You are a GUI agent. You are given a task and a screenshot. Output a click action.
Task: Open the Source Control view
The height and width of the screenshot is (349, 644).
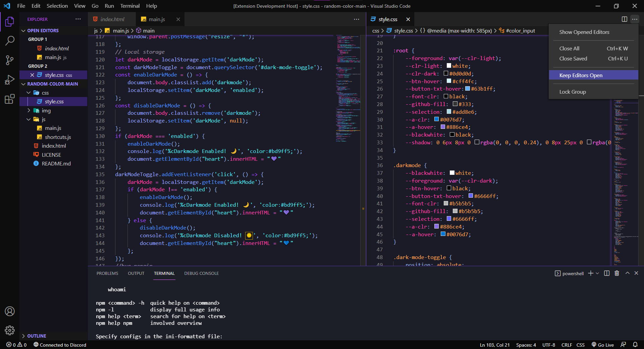coord(10,60)
